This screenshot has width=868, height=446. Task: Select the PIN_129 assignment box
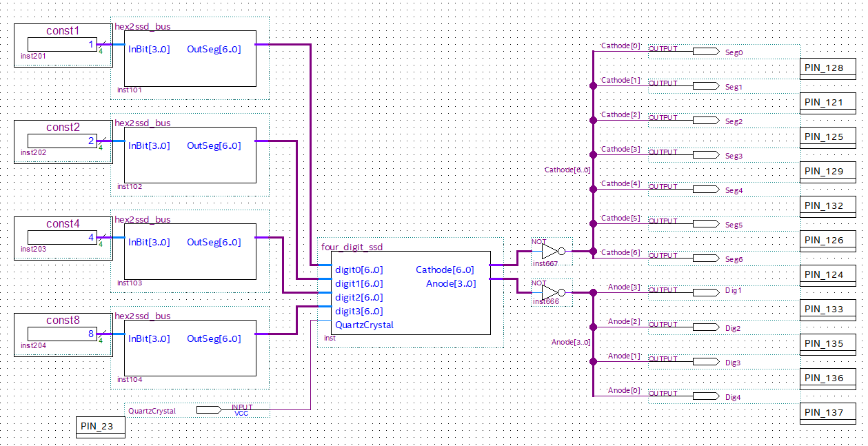tap(828, 172)
